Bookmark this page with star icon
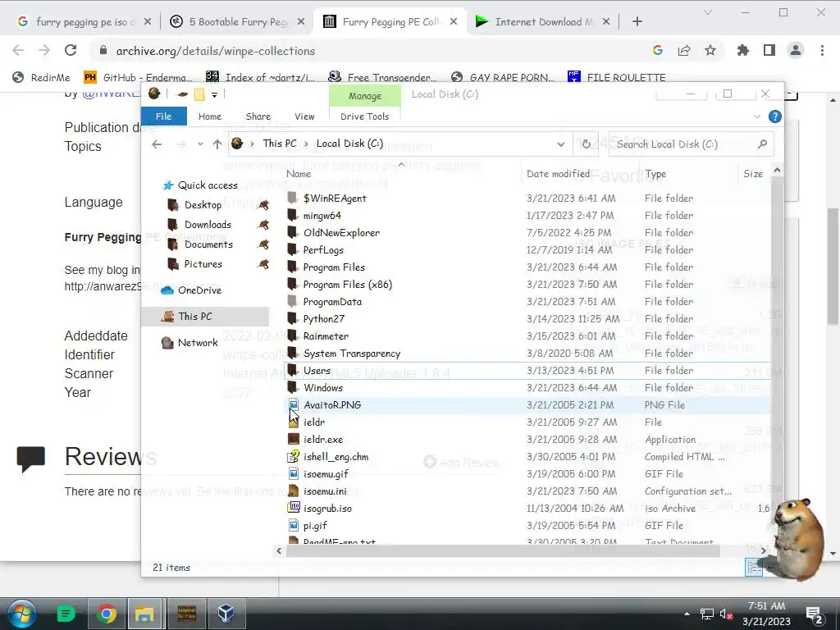This screenshot has width=840, height=630. (x=710, y=50)
